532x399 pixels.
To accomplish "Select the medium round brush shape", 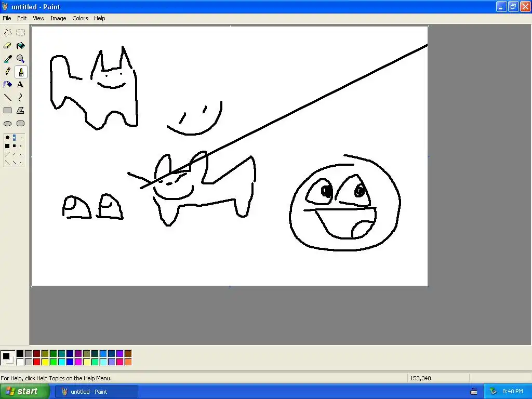I will [14, 138].
